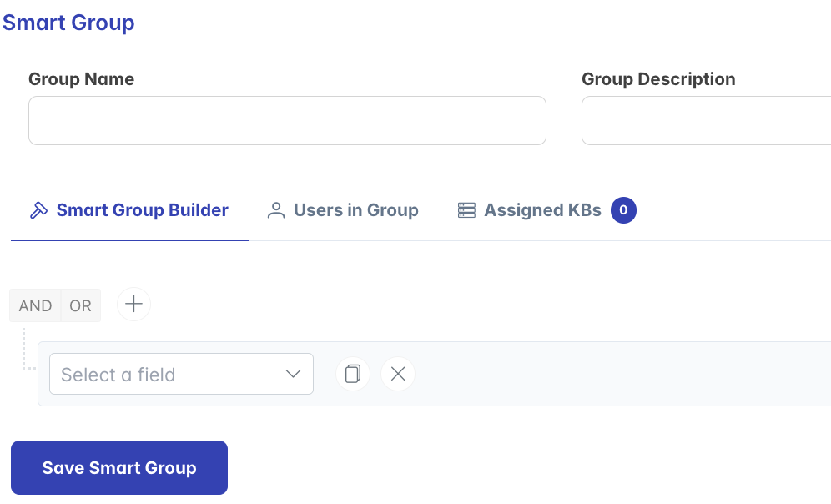This screenshot has width=831, height=504.
Task: Click the server icon for Assigned KBs
Action: [466, 210]
